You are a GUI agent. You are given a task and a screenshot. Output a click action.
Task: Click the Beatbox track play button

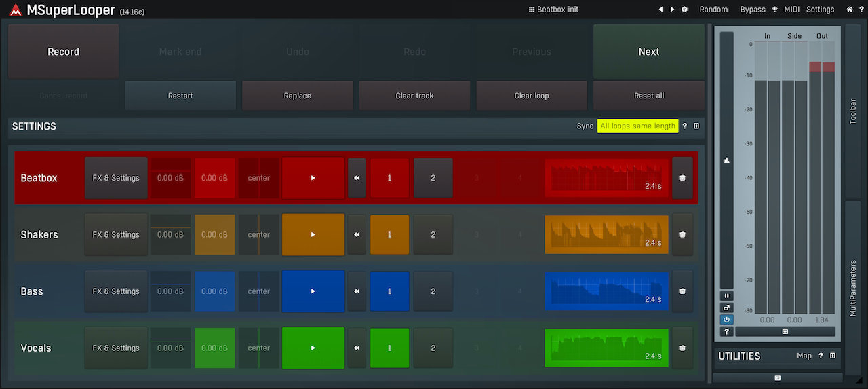coord(313,178)
